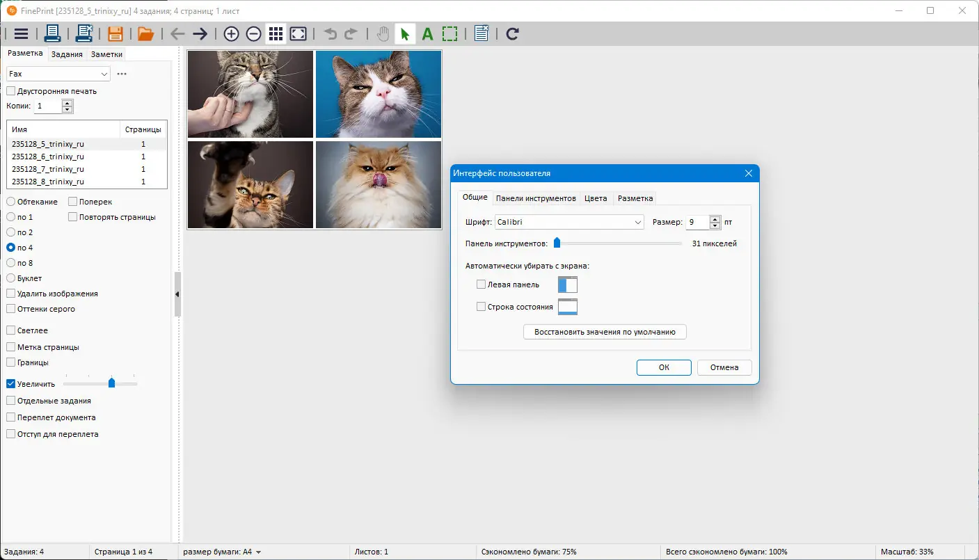Select the Hand pan tool
The height and width of the screenshot is (560, 979).
[x=383, y=33]
